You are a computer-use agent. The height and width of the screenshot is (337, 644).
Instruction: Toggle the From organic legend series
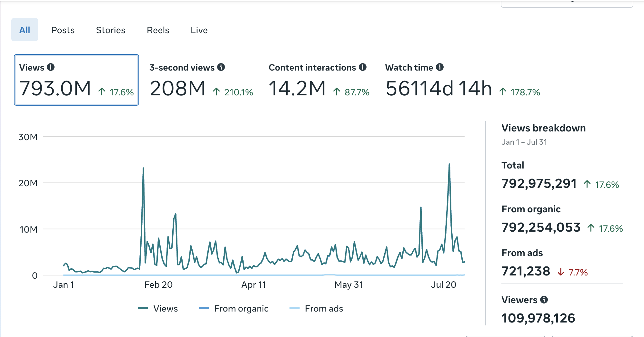point(234,308)
